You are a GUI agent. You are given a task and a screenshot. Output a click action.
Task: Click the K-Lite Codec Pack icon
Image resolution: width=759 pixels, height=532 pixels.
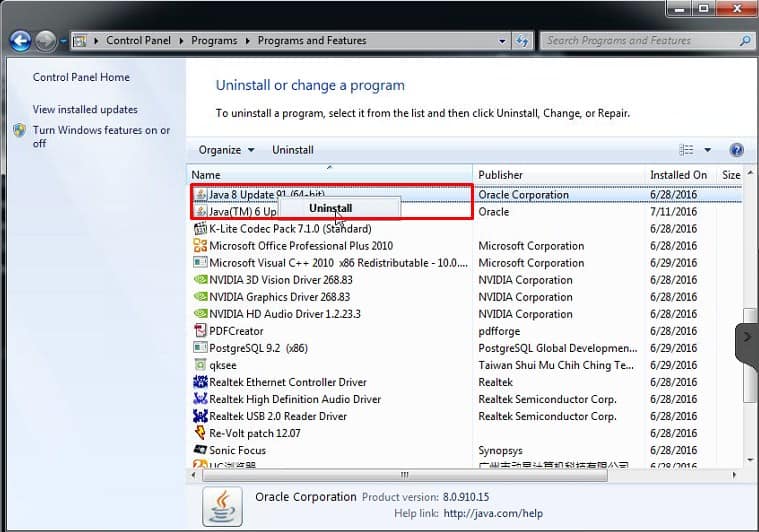click(x=200, y=228)
